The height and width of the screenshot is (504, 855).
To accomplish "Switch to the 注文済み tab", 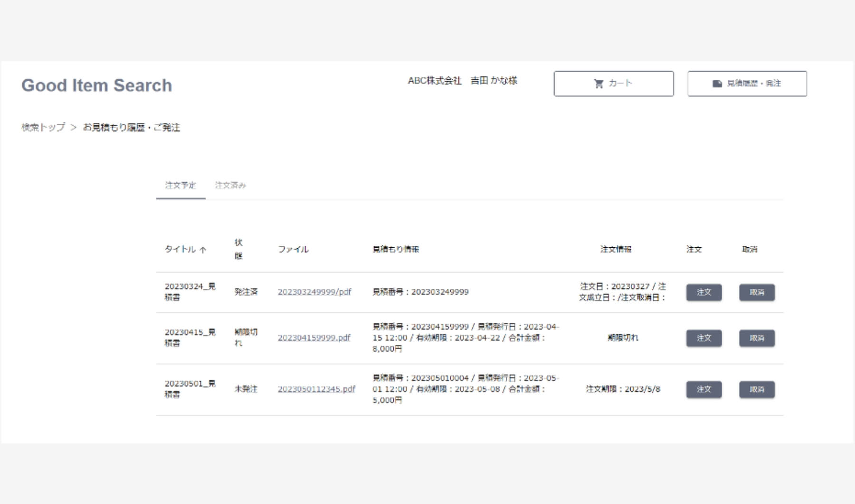I will pyautogui.click(x=230, y=185).
